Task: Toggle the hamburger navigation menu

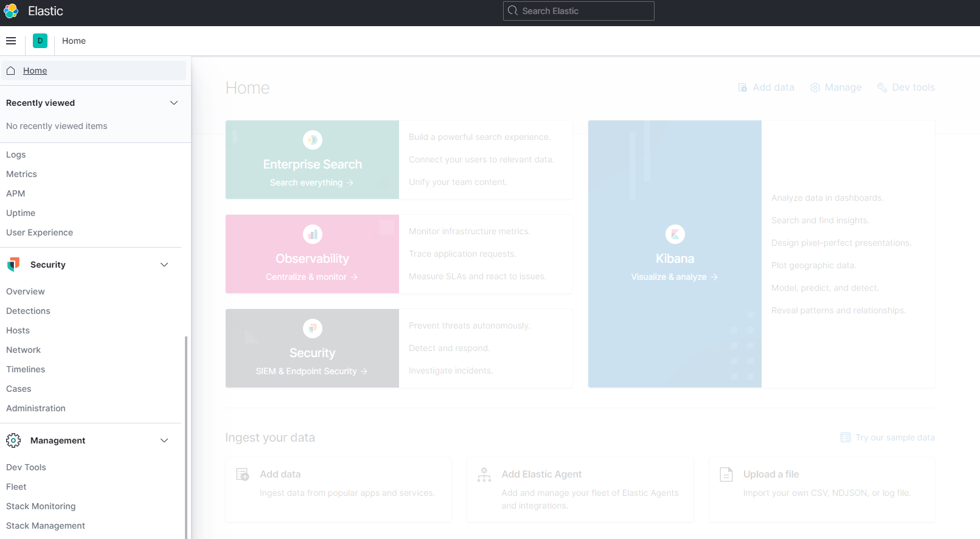Action: pos(11,41)
